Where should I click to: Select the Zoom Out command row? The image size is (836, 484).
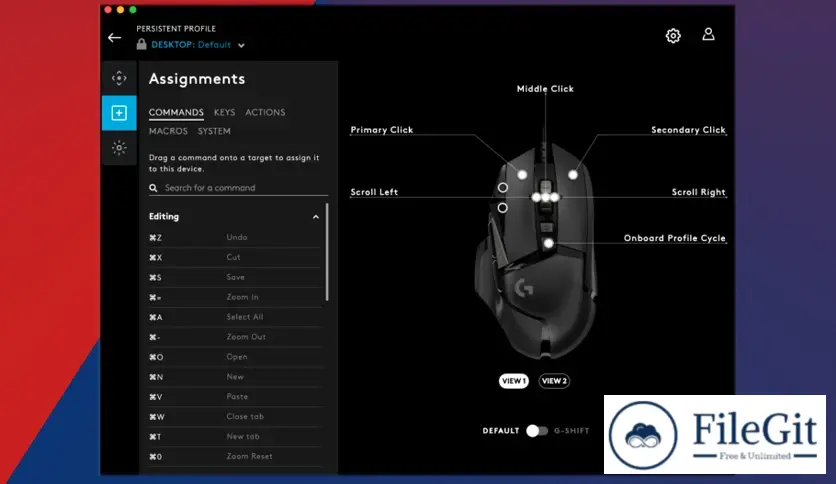(236, 337)
